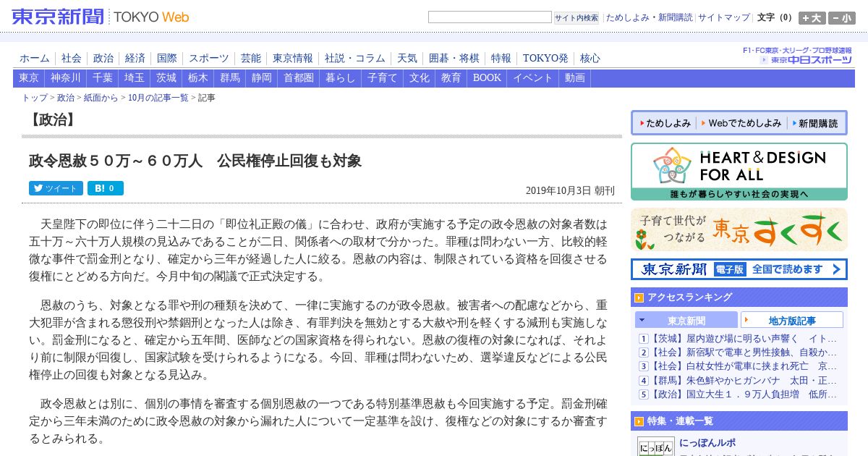Image resolution: width=868 pixels, height=456 pixels.
Task: Increase text size with the ＋大 button
Action: pos(812,18)
